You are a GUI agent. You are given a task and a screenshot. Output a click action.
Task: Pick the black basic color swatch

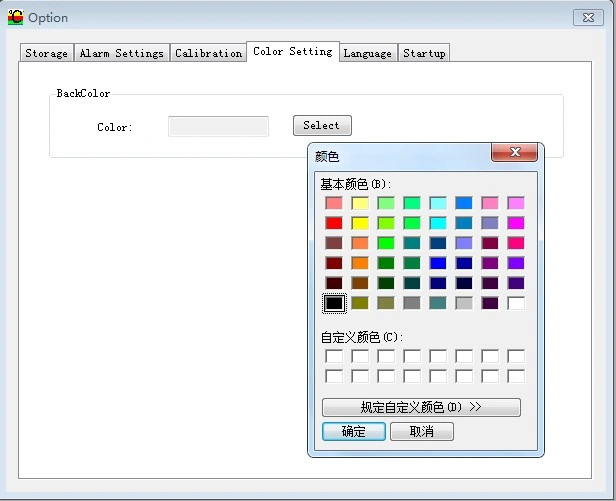point(334,303)
